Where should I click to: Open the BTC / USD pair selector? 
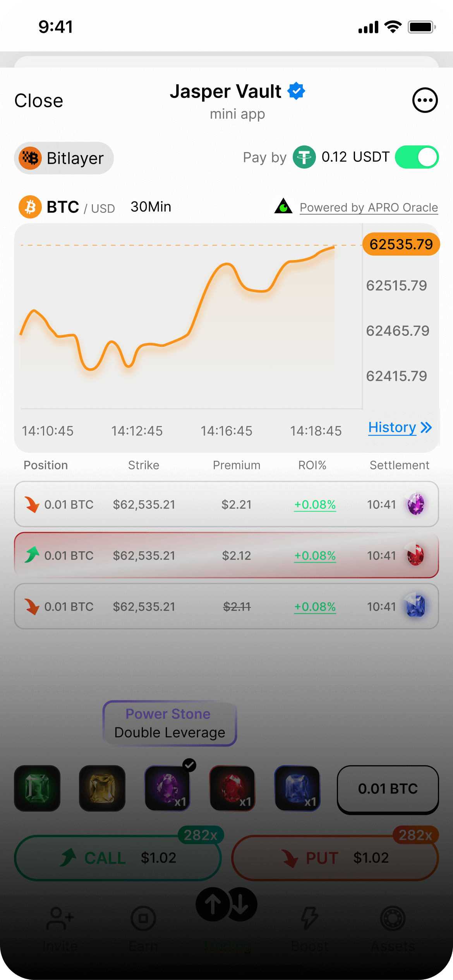click(67, 207)
